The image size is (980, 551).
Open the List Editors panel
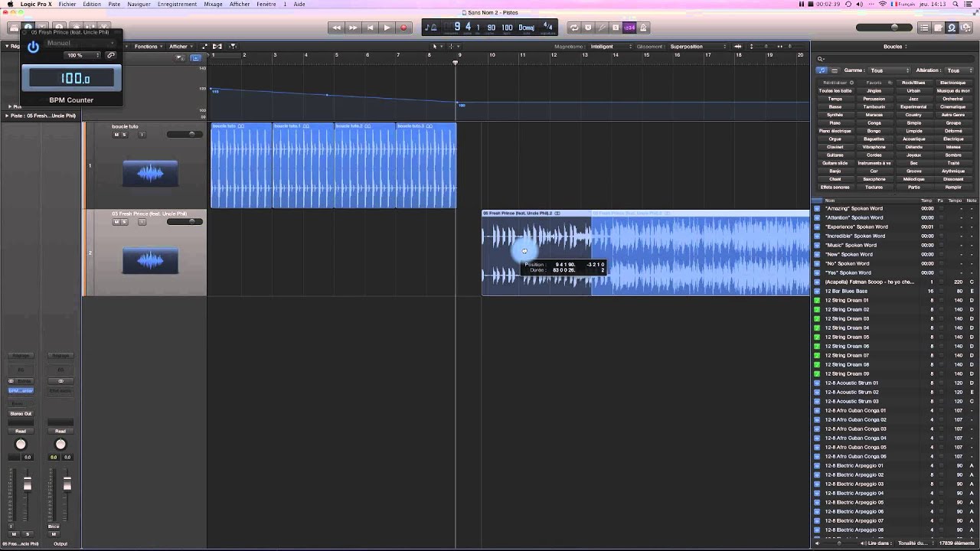click(924, 28)
